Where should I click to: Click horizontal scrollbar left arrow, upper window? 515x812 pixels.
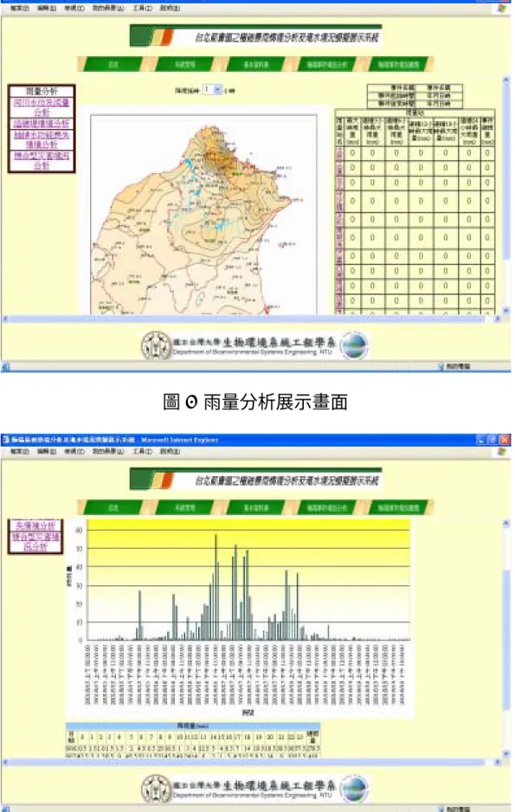click(x=5, y=319)
